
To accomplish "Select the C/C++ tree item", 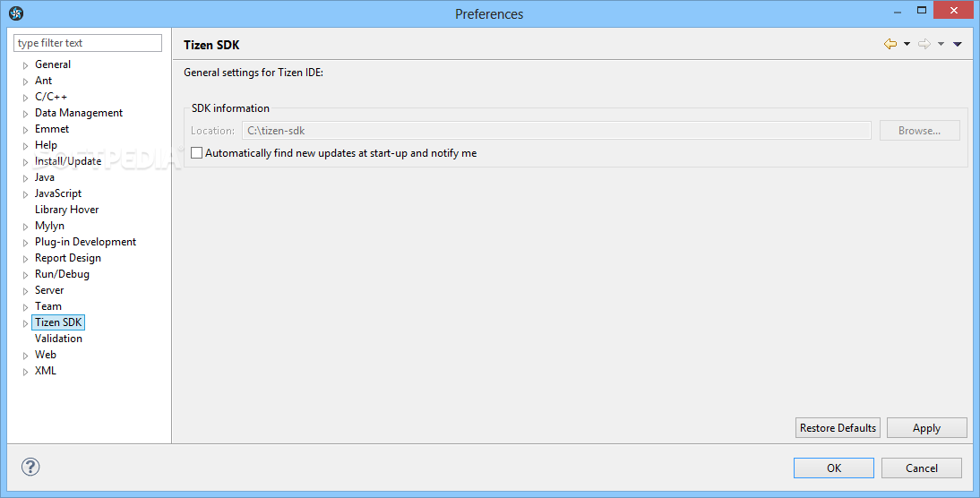I will click(51, 97).
